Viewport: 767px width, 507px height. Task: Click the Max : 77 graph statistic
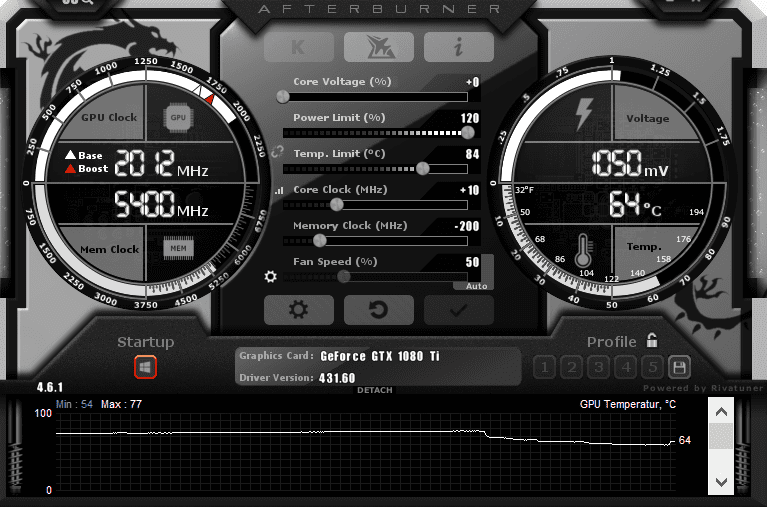(x=121, y=404)
